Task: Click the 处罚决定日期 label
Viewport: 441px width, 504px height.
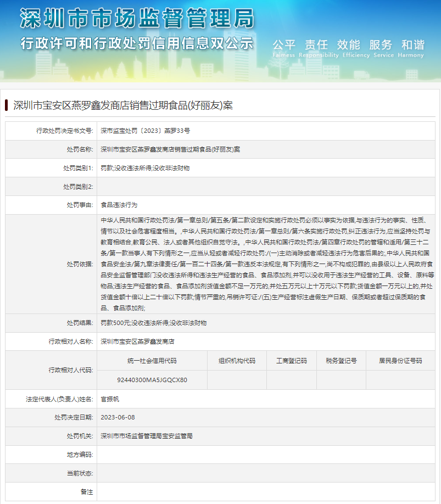Action: (74, 418)
